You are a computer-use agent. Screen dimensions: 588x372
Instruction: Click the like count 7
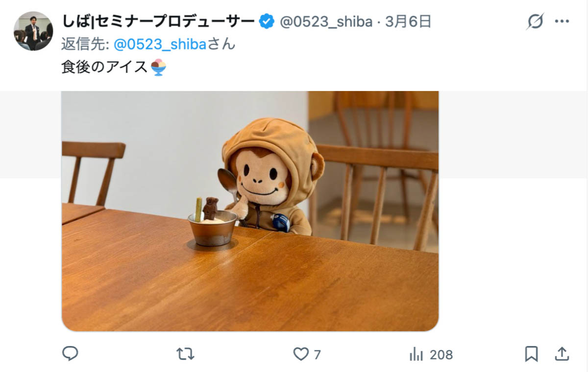point(317,354)
